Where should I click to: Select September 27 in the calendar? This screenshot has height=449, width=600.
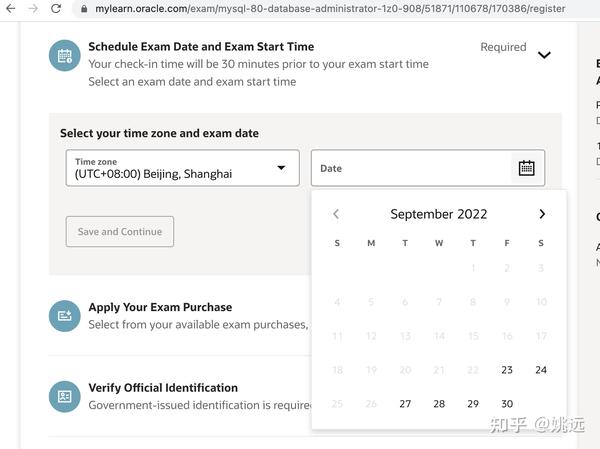click(405, 404)
